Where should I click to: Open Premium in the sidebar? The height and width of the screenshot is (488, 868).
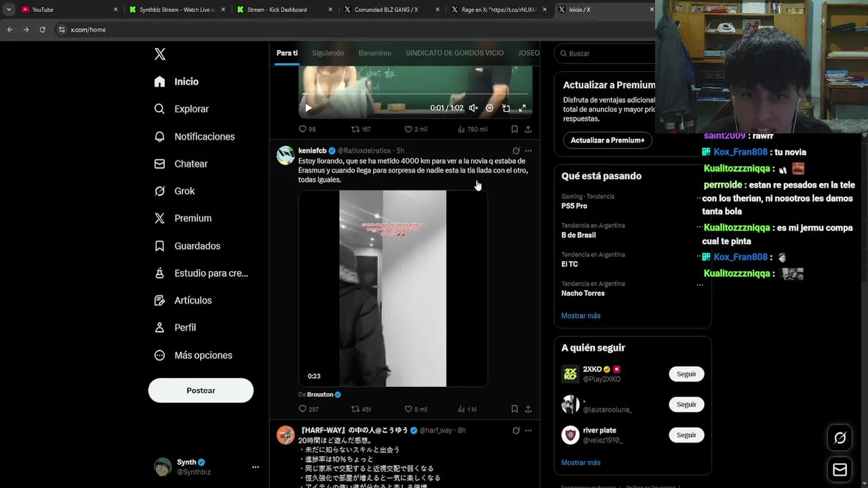coord(182,218)
